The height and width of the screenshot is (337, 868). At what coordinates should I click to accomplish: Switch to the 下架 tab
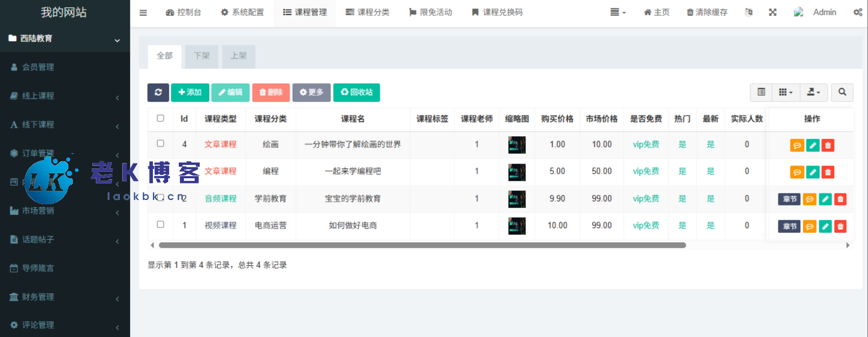(201, 56)
